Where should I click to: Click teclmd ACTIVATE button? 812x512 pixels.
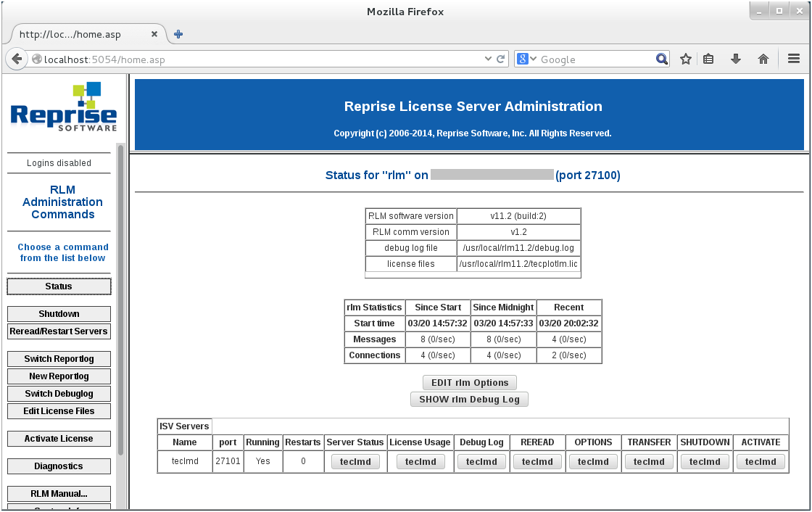pos(761,462)
